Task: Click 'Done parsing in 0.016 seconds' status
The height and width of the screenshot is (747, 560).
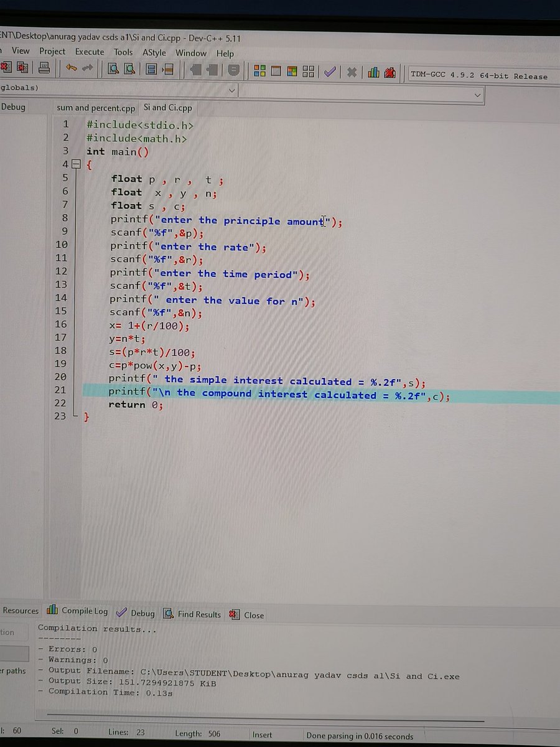Action: (360, 736)
